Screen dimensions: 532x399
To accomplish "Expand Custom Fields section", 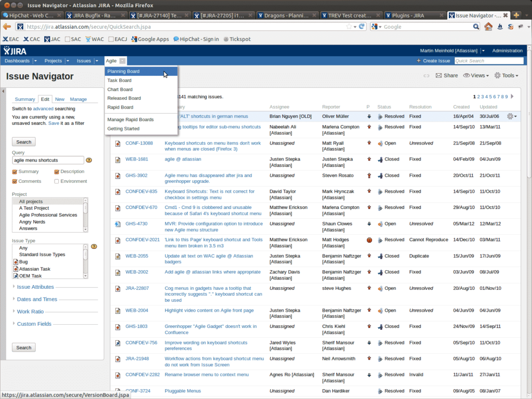I will click(x=34, y=324).
